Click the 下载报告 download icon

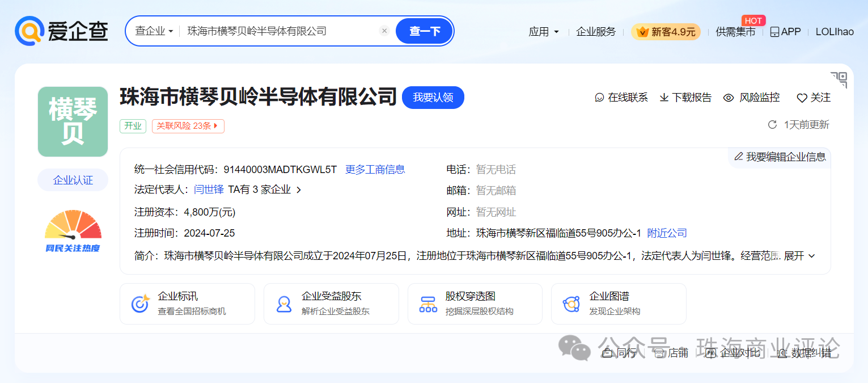[x=664, y=98]
